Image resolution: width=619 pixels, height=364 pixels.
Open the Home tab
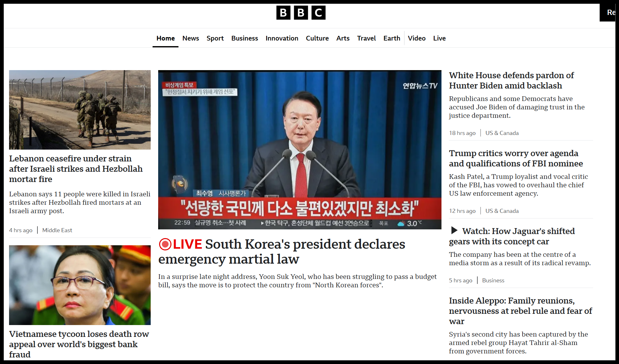click(x=165, y=38)
